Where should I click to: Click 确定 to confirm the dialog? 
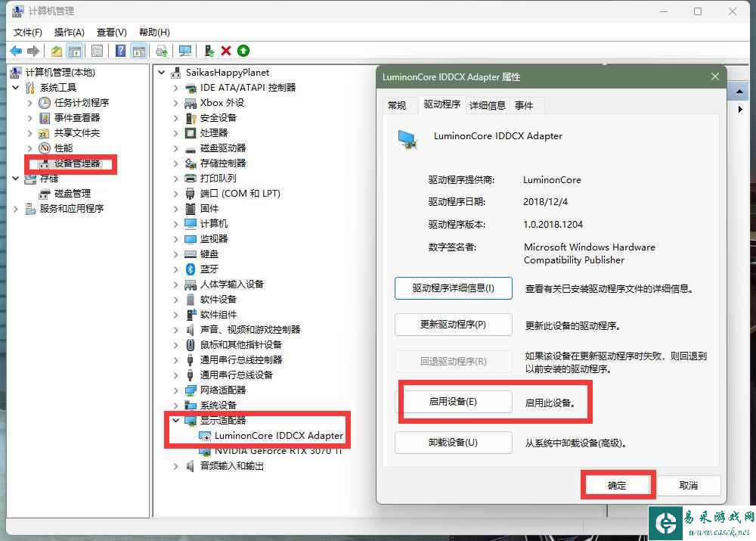pos(617,485)
